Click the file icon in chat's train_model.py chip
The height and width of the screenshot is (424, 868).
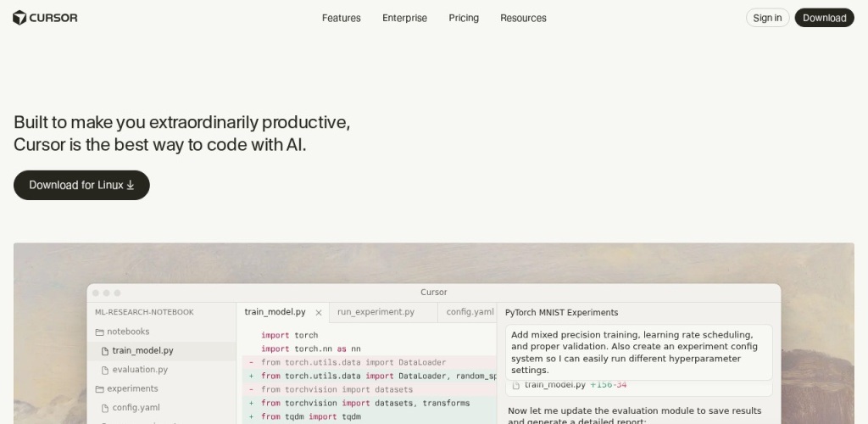(x=515, y=385)
